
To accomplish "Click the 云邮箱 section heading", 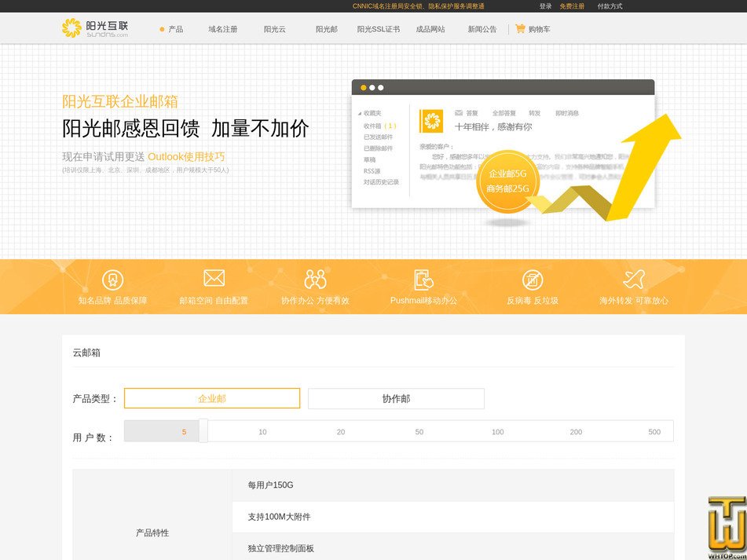I will click(x=86, y=353).
